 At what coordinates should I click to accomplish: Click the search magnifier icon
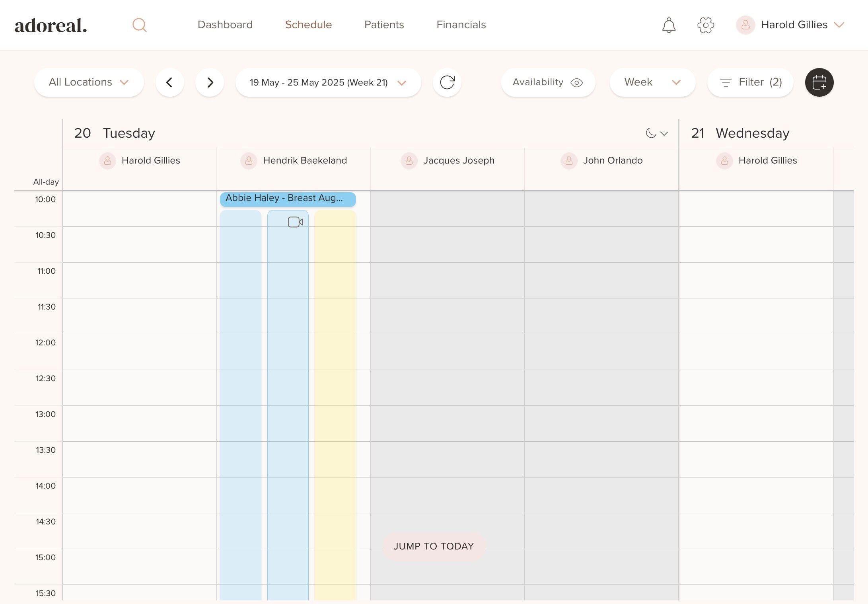tap(139, 25)
